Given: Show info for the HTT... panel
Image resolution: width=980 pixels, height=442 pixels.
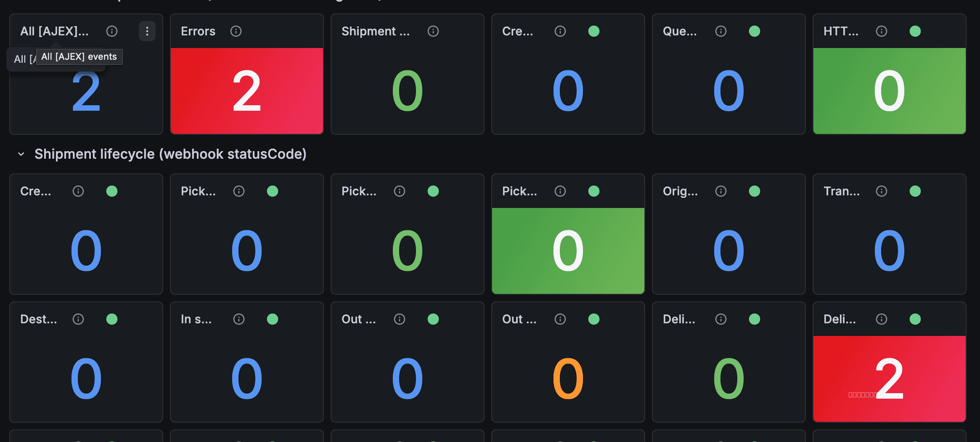Looking at the screenshot, I should click(x=882, y=31).
